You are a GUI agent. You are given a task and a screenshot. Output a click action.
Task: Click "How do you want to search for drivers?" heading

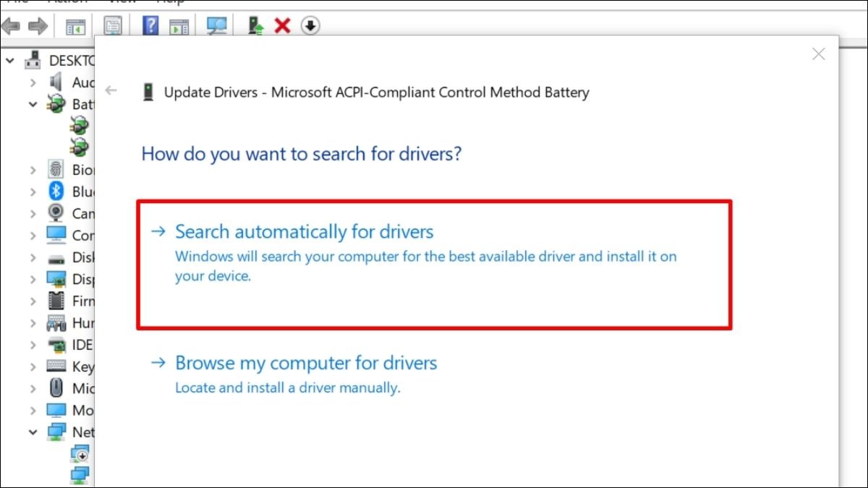[x=302, y=154]
